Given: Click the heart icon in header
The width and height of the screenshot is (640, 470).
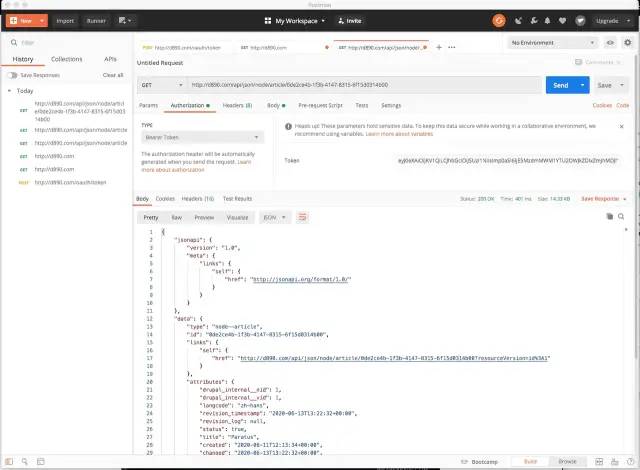Looking at the screenshot, I should coord(562,20).
